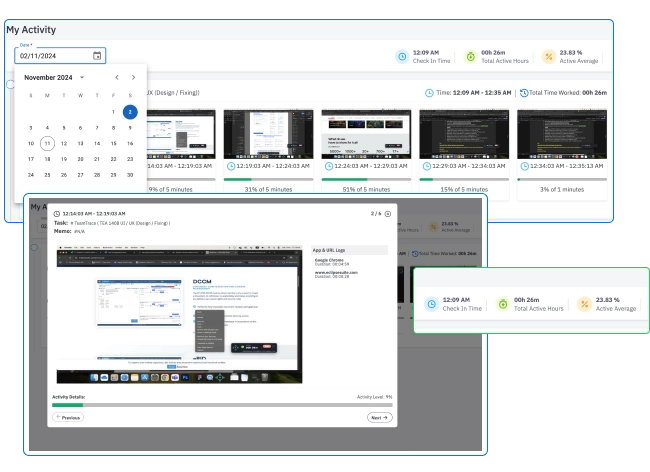Click the Active Average percent icon
Viewport: 650px width, 472px height.
pyautogui.click(x=547, y=56)
